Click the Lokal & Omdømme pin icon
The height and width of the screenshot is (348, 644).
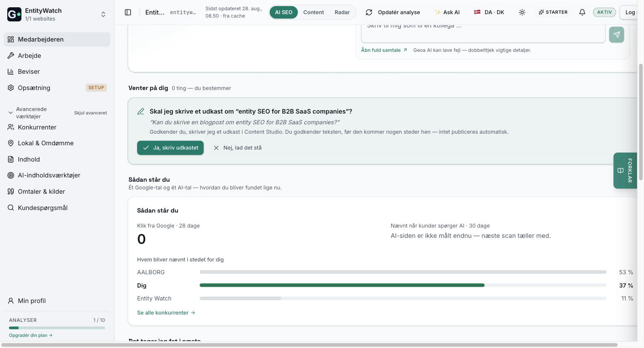coord(11,143)
